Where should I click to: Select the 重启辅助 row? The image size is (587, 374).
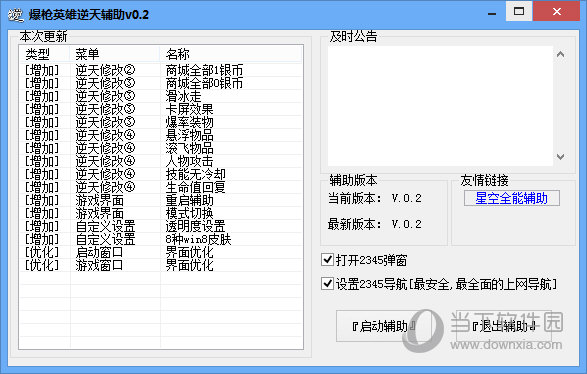[161, 200]
